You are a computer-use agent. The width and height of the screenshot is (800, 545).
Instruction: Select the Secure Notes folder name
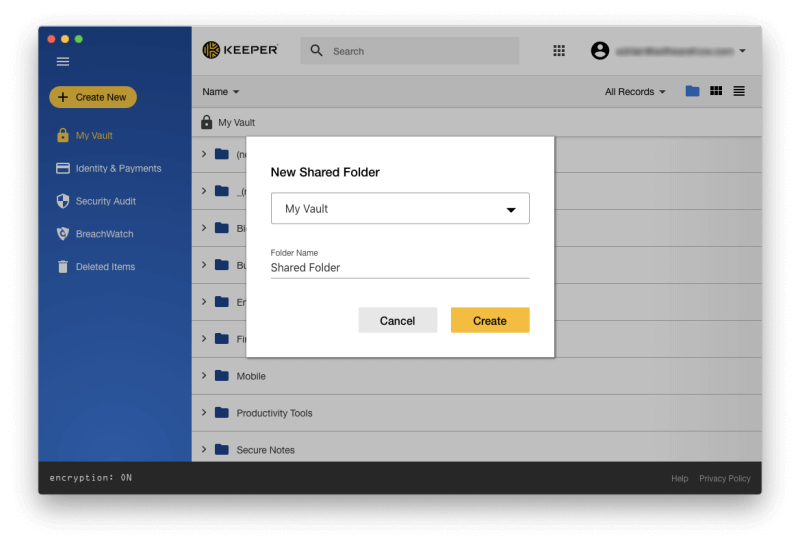click(x=265, y=450)
